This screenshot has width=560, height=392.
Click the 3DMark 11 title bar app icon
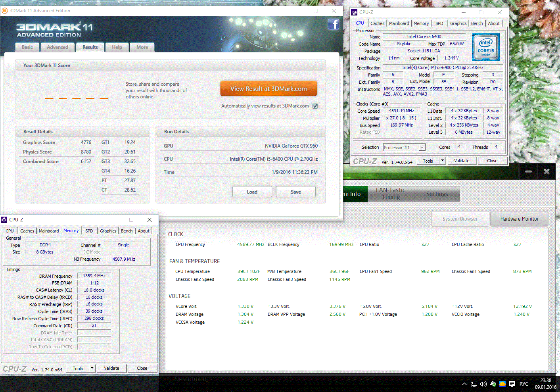(x=5, y=11)
